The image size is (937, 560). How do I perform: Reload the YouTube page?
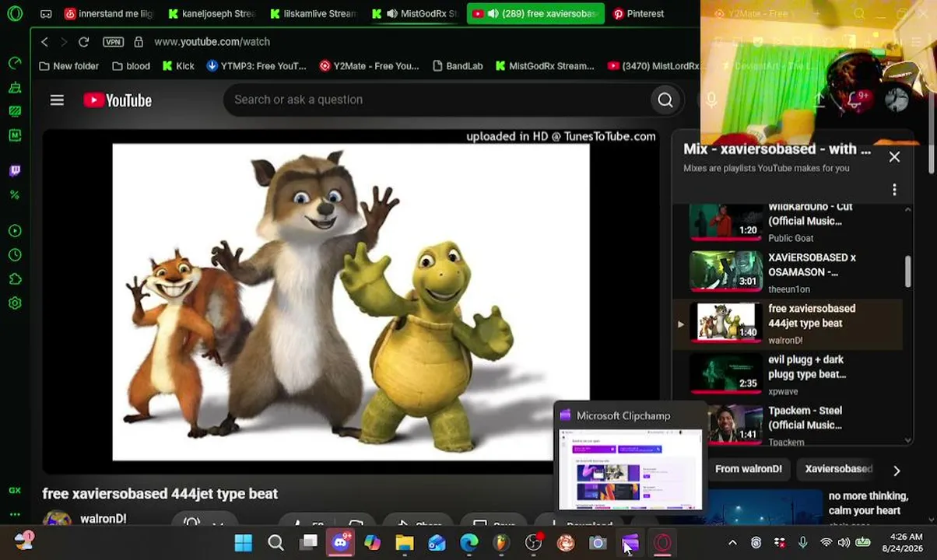(83, 42)
